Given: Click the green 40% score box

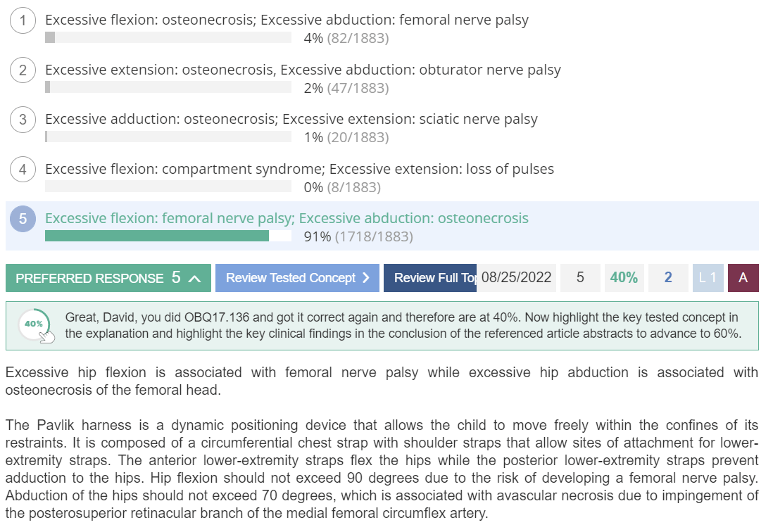Looking at the screenshot, I should click(x=624, y=278).
